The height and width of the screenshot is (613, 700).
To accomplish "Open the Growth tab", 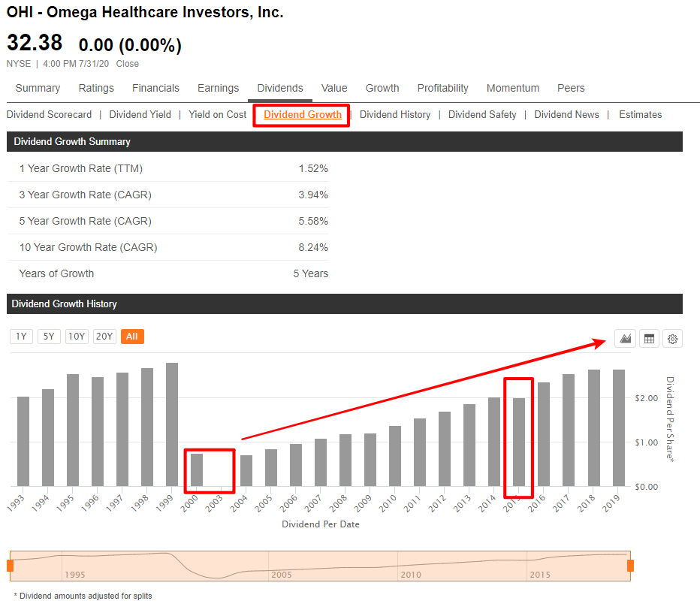I will tap(382, 88).
